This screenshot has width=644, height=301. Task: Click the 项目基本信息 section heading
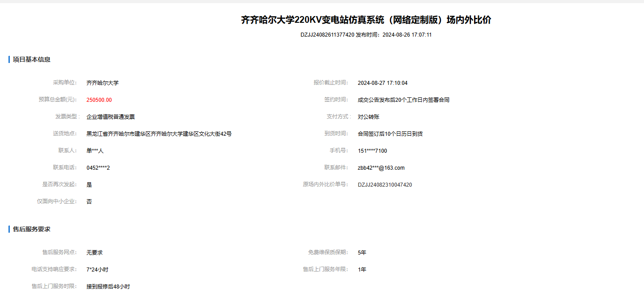[31, 59]
